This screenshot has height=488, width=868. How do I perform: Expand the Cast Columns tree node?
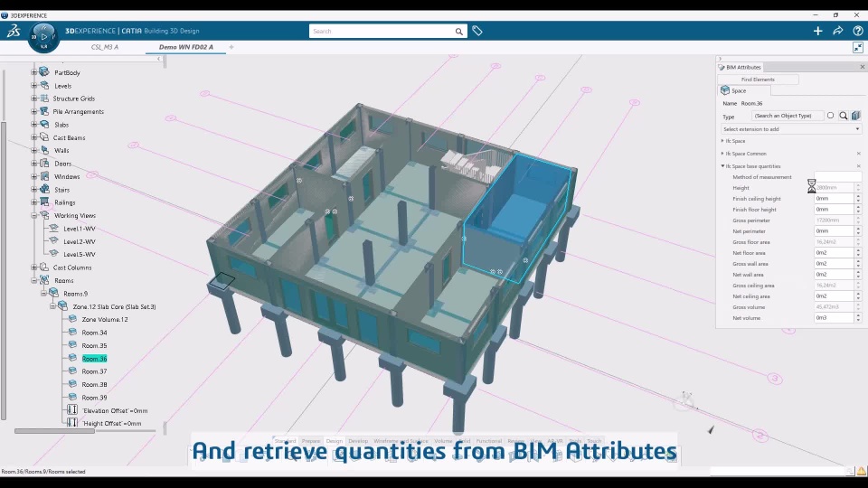(x=33, y=267)
